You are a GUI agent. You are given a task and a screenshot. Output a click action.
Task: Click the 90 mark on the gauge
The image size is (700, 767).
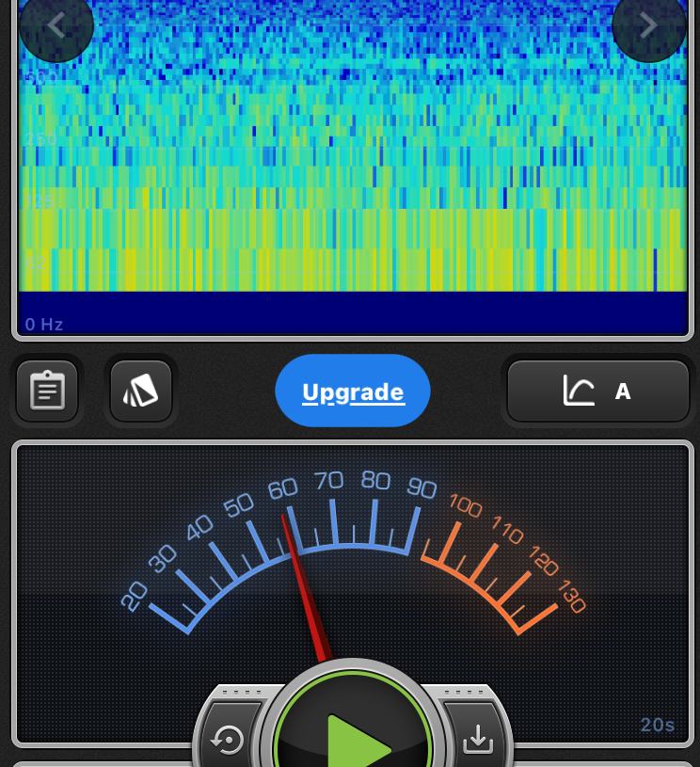pyautogui.click(x=422, y=488)
